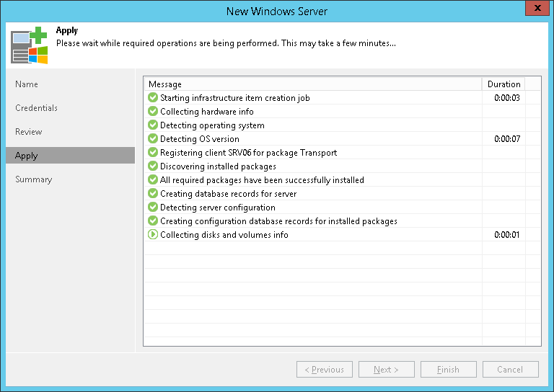
Task: Select the Name step in sidebar
Action: [x=27, y=84]
